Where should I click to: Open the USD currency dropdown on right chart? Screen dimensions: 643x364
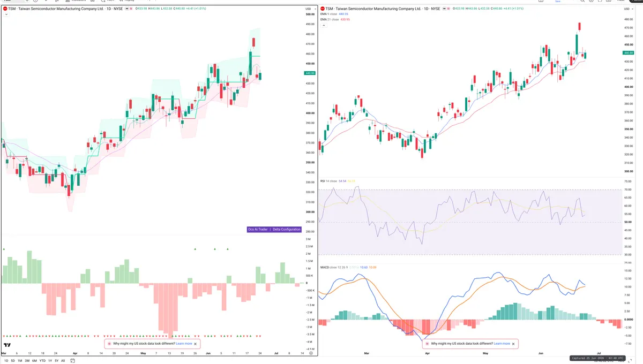(x=629, y=9)
